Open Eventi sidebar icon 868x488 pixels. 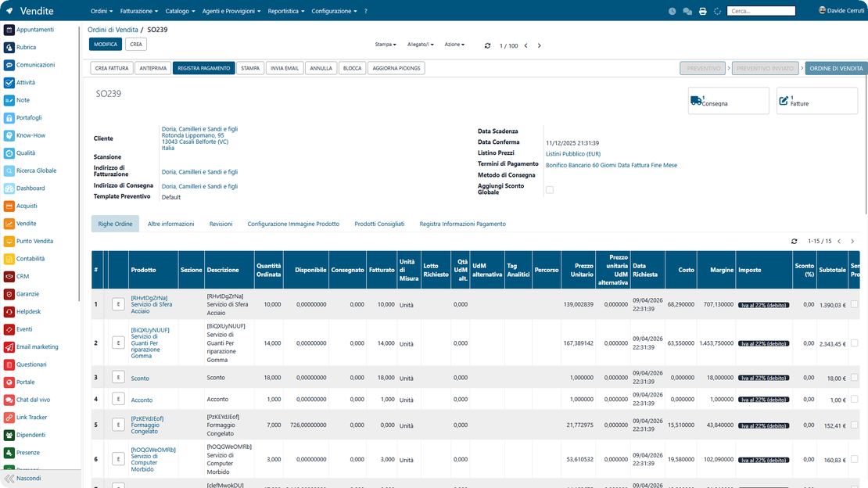click(9, 329)
